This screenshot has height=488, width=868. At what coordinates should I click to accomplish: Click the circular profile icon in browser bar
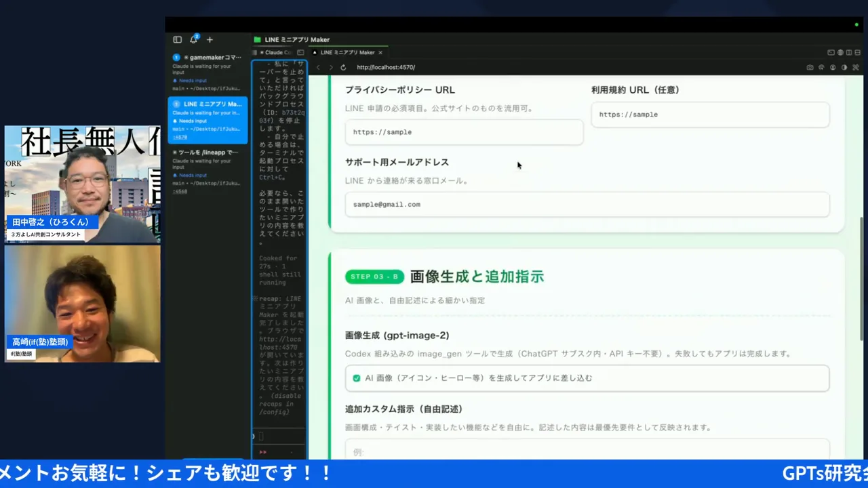tap(833, 67)
